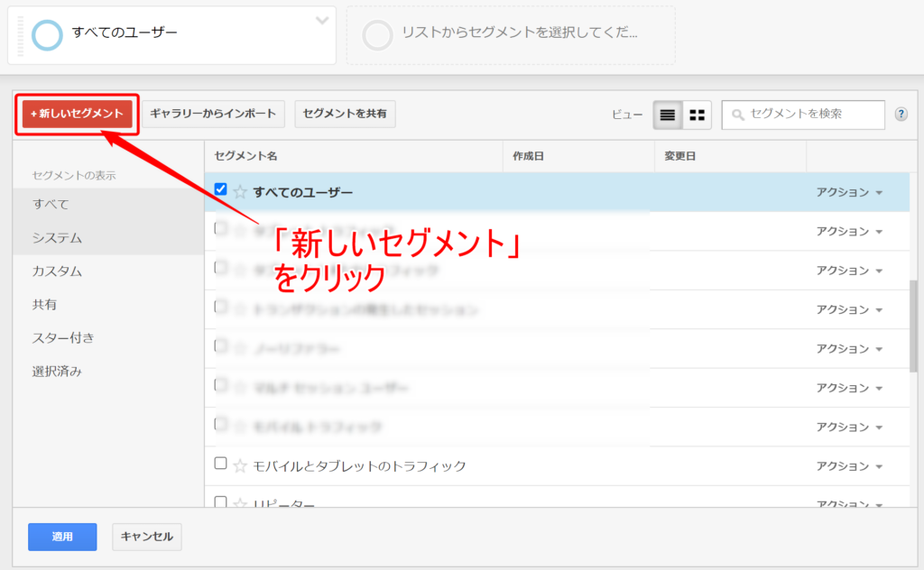Check the モバイルとタブレットのトラフィック checkbox
Screen dimensions: 924x570
point(221,464)
